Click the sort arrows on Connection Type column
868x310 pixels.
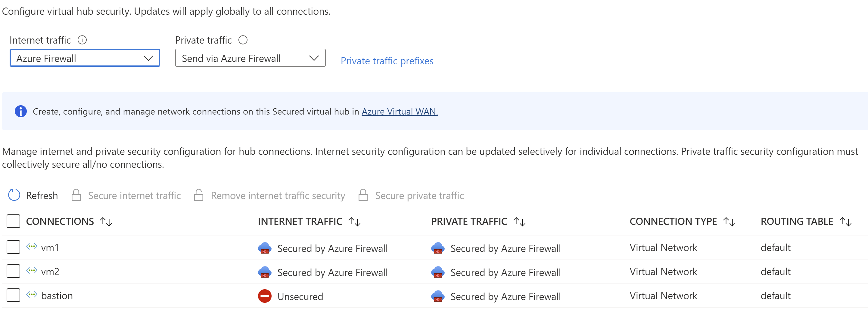click(729, 221)
